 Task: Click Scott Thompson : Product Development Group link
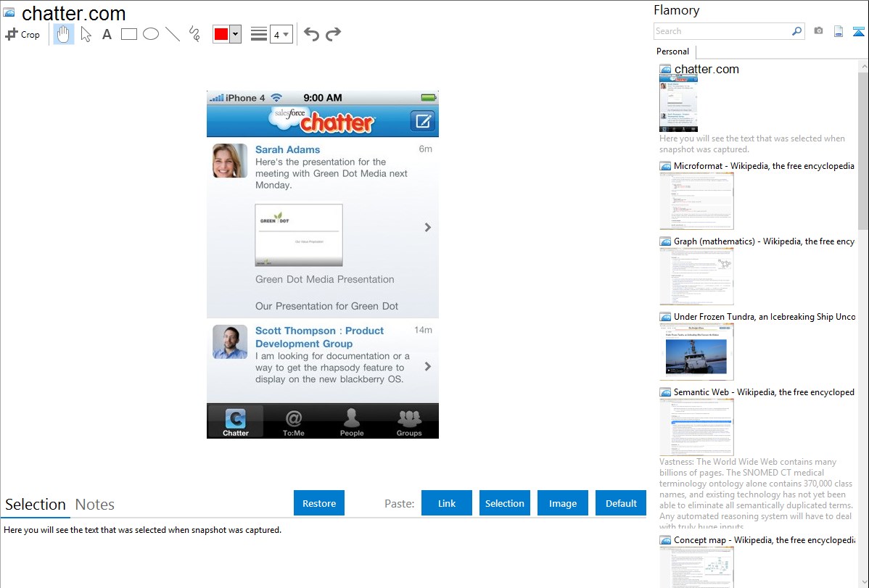click(x=319, y=337)
